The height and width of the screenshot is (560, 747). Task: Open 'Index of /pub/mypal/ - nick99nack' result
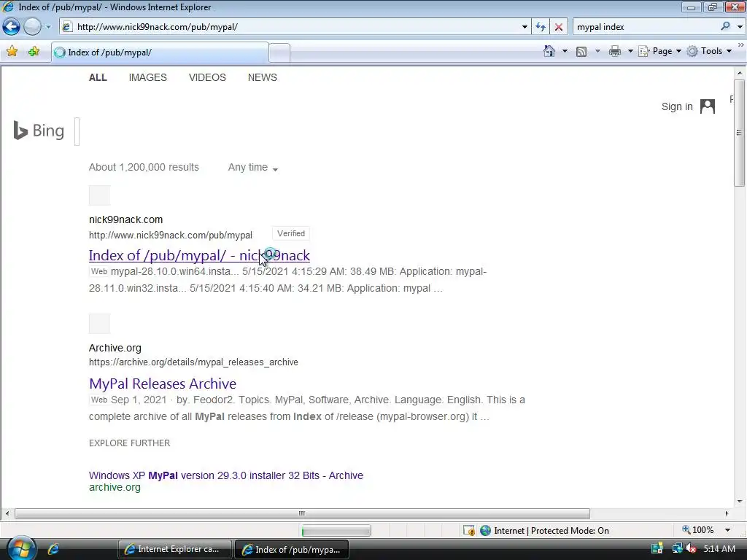(x=199, y=255)
